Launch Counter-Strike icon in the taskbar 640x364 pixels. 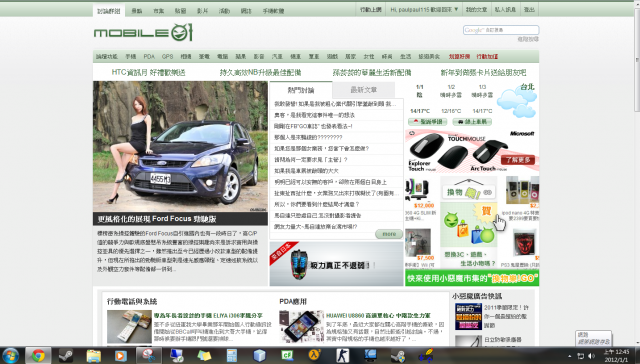342,355
